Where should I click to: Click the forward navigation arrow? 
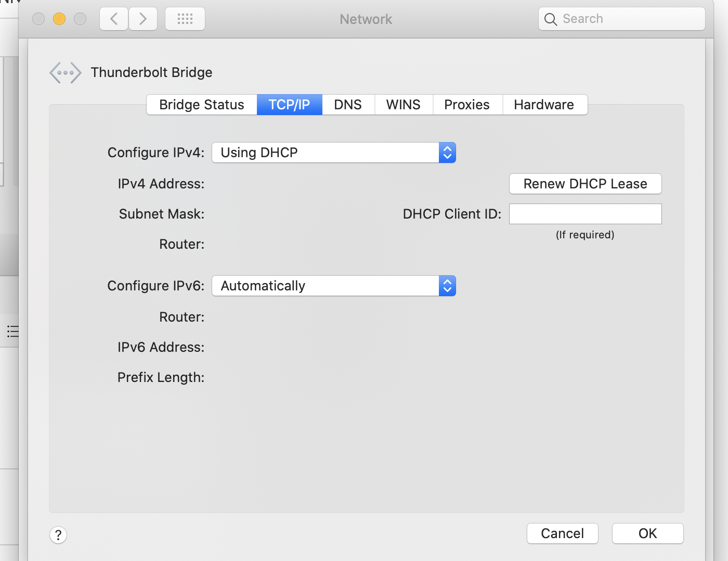[x=143, y=19]
